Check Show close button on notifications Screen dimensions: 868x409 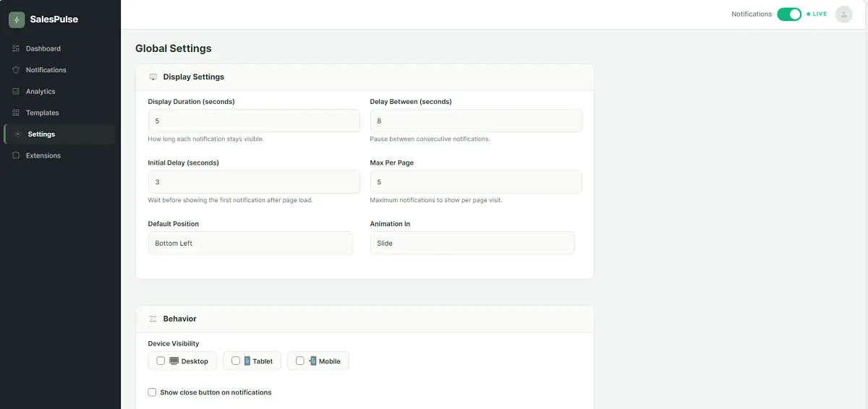(152, 392)
